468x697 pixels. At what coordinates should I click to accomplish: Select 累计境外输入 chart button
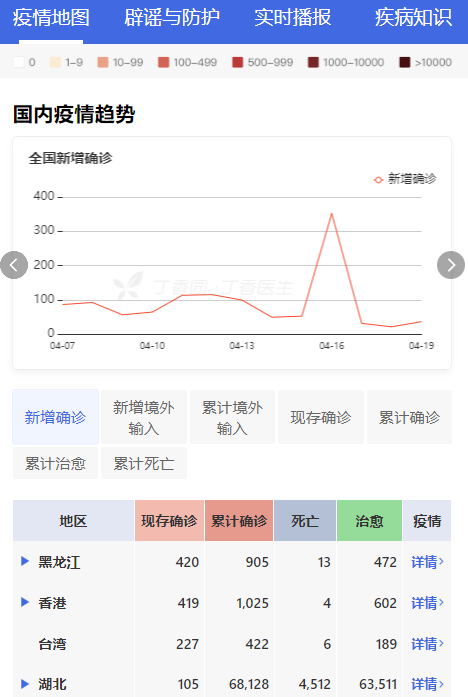pyautogui.click(x=232, y=417)
